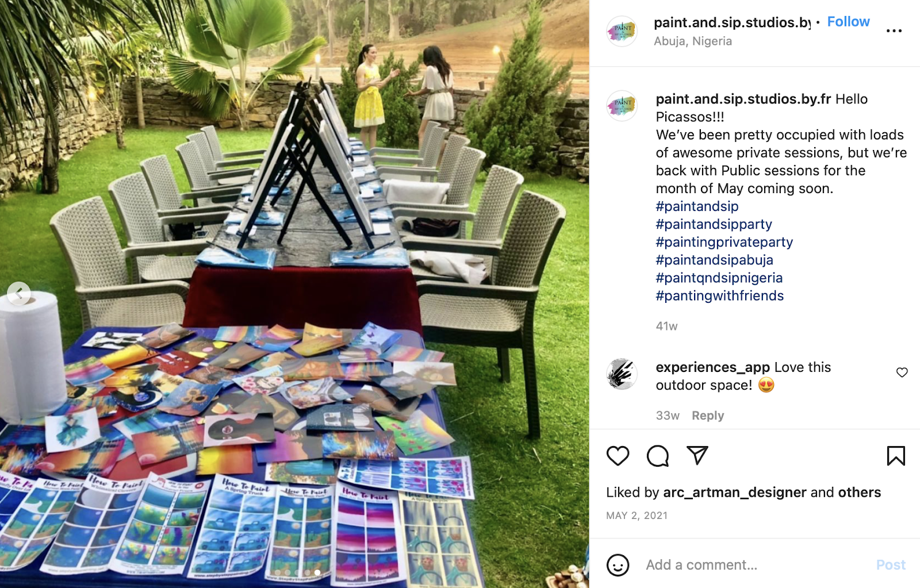This screenshot has height=588, width=920.
Task: Open the #pantingwithfriends hashtag link
Action: pyautogui.click(x=719, y=295)
